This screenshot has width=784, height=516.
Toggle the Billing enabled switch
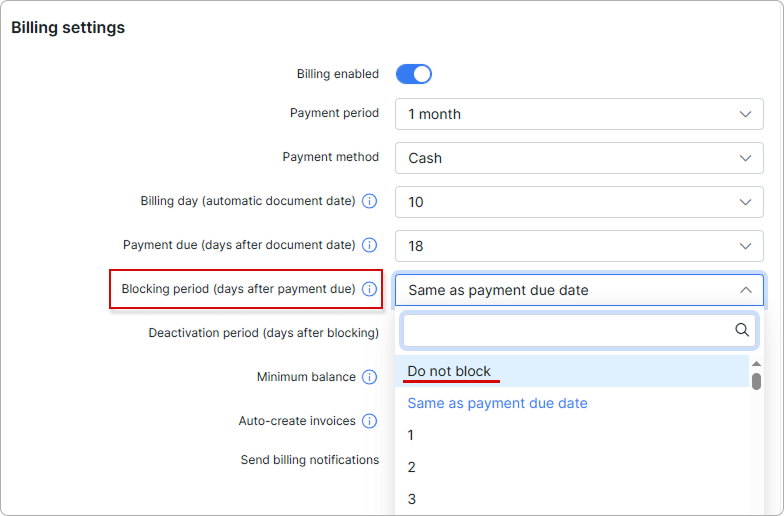point(414,74)
